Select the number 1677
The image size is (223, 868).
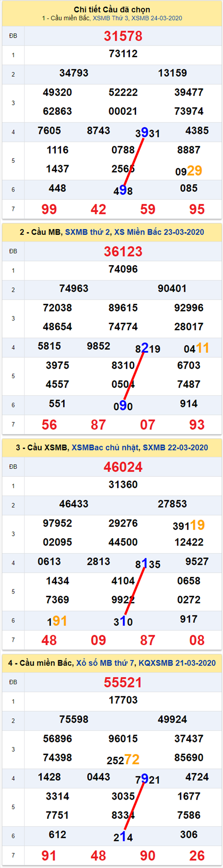click(189, 796)
